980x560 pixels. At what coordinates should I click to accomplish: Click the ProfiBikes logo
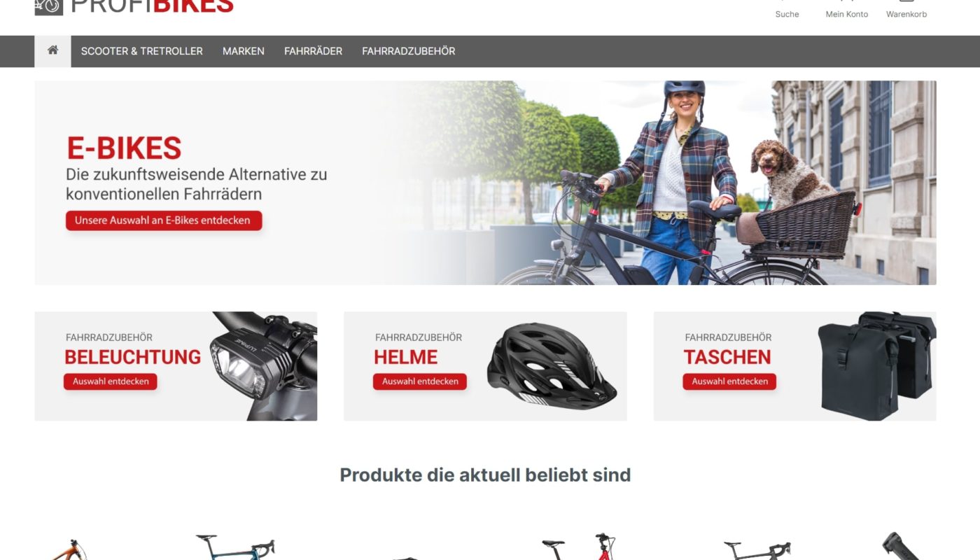coord(134,7)
